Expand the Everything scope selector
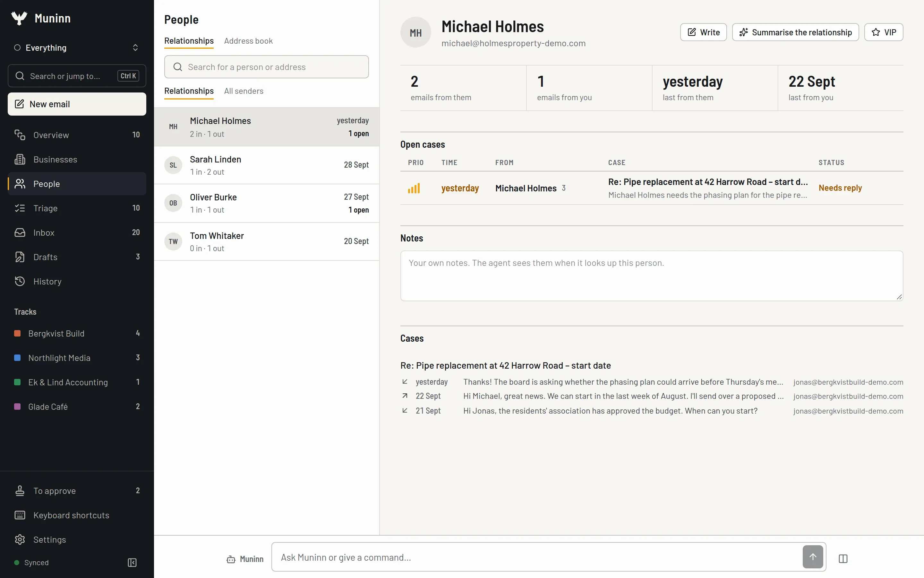Image resolution: width=924 pixels, height=578 pixels. pos(77,48)
